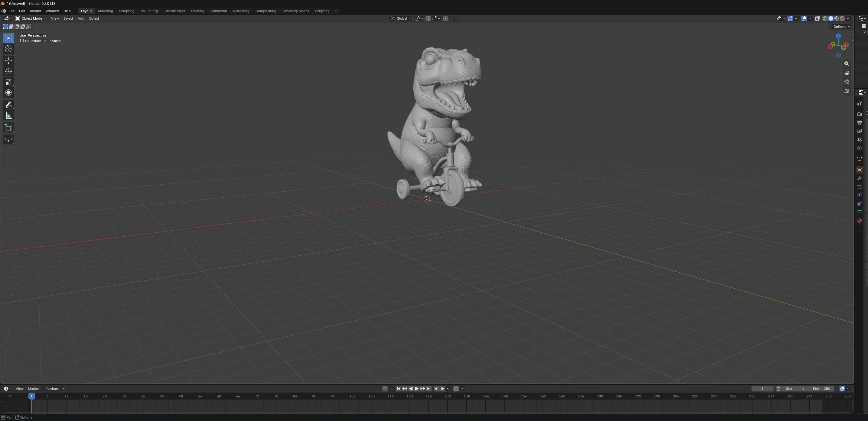Switch to Solid viewport shading
868x421 pixels.
coord(830,18)
